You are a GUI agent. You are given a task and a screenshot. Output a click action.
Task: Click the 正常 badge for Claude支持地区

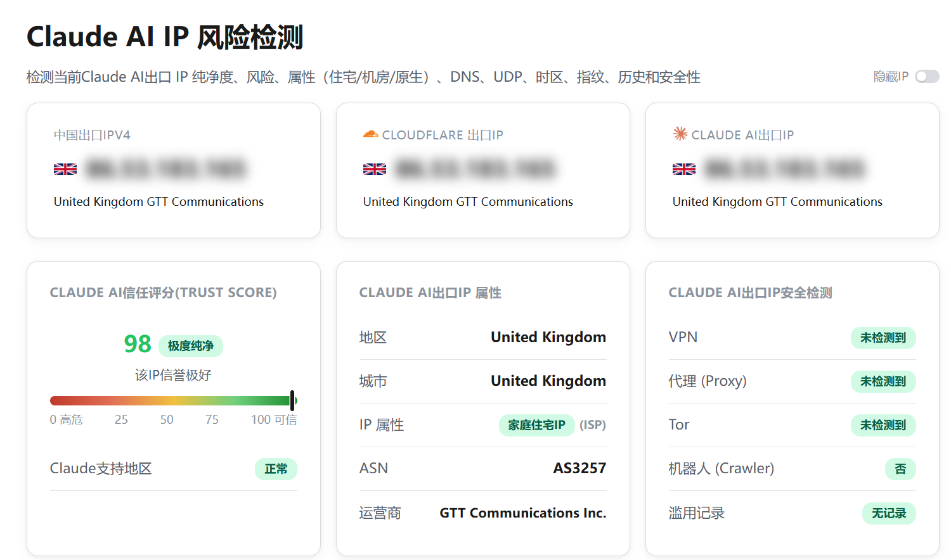coord(276,469)
